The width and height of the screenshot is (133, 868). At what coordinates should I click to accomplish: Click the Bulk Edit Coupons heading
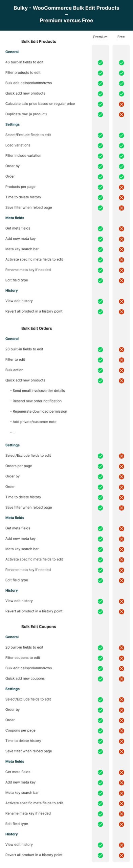point(39,626)
